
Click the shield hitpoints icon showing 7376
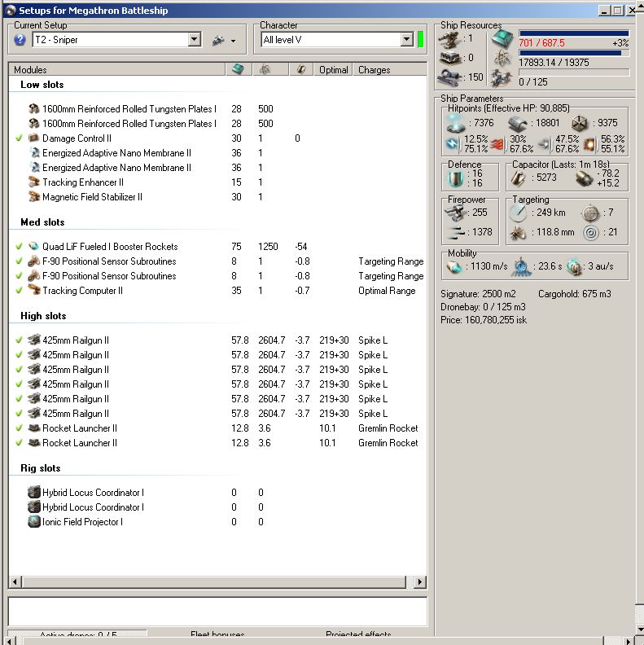456,123
